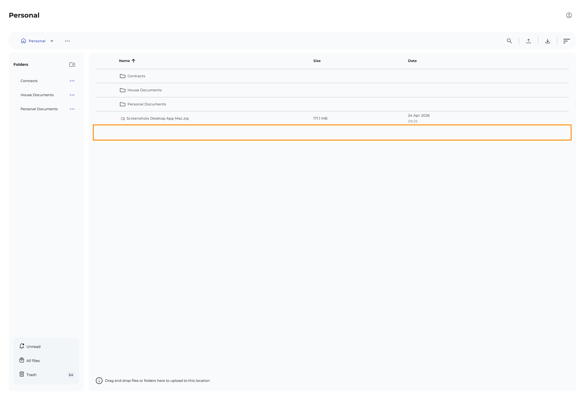Click the info icon near drag-and-drop hint

pyautogui.click(x=99, y=381)
